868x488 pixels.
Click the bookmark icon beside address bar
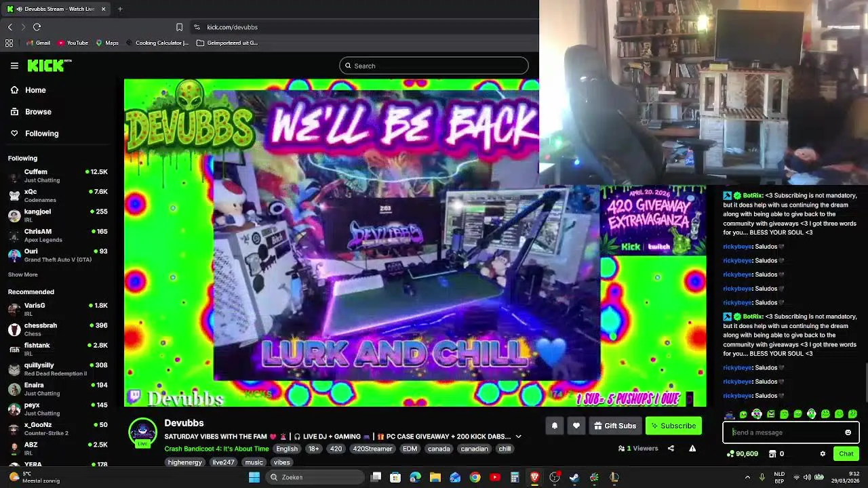pyautogui.click(x=179, y=27)
